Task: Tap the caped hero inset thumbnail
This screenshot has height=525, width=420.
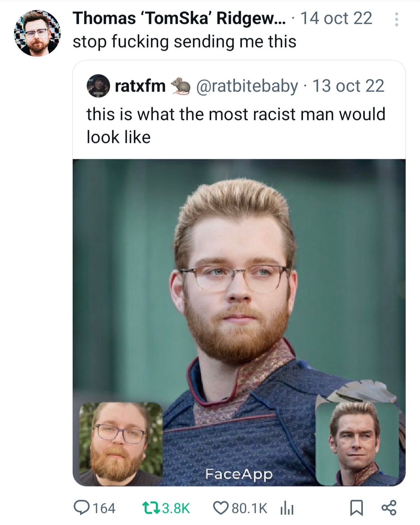Action: (x=357, y=444)
